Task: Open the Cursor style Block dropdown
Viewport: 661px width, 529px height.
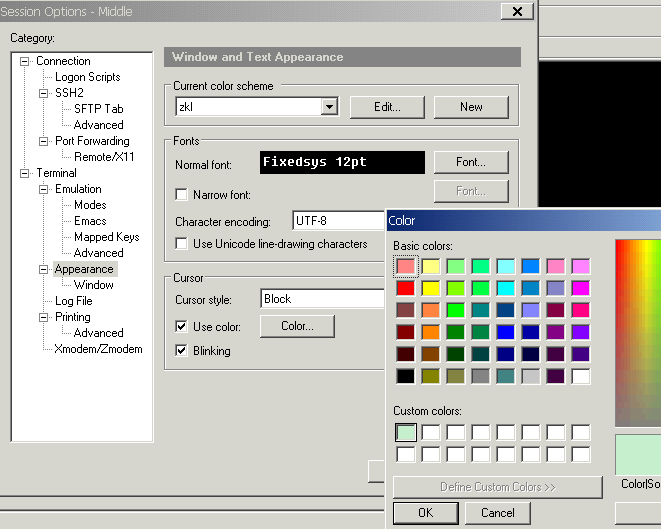Action: point(322,299)
